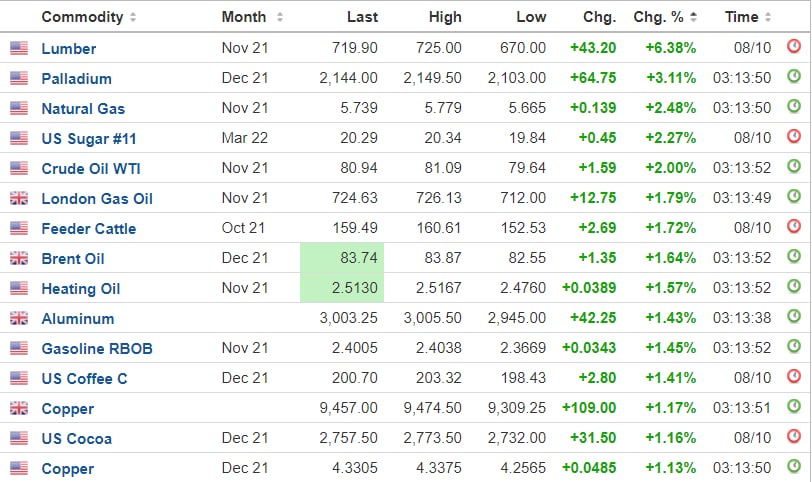812x482 pixels.
Task: Click the clock icon in Heating Oil row
Action: [x=793, y=286]
